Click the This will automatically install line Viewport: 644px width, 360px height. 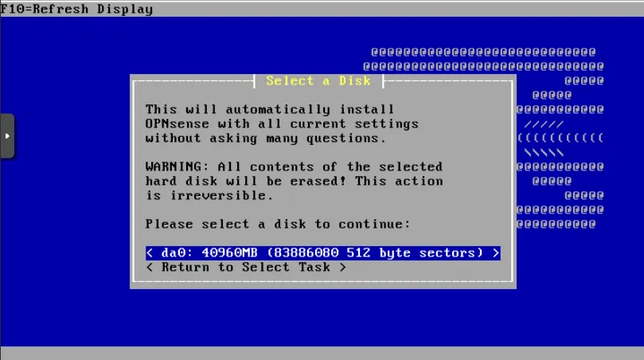[x=270, y=109]
